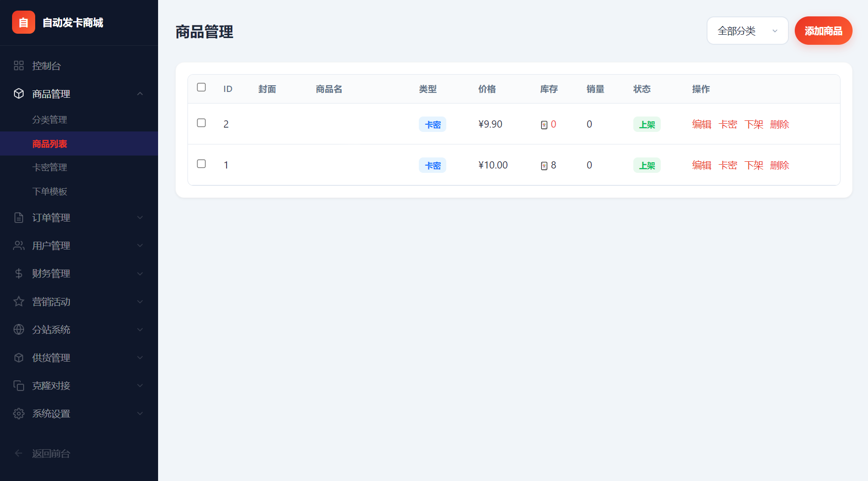Open the 全部分类 category dropdown

[x=748, y=30]
